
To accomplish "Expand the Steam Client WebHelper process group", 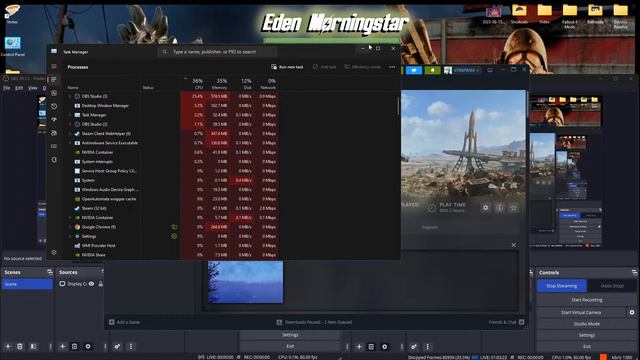I will tap(70, 133).
